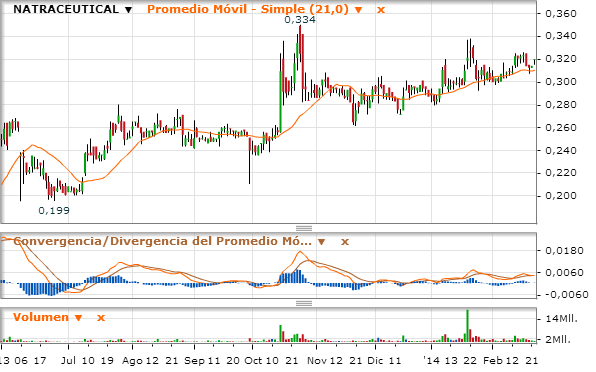Viewport: 596px width, 372px height.
Task: Click the tallest green volume bar in January
Action: pos(467,326)
